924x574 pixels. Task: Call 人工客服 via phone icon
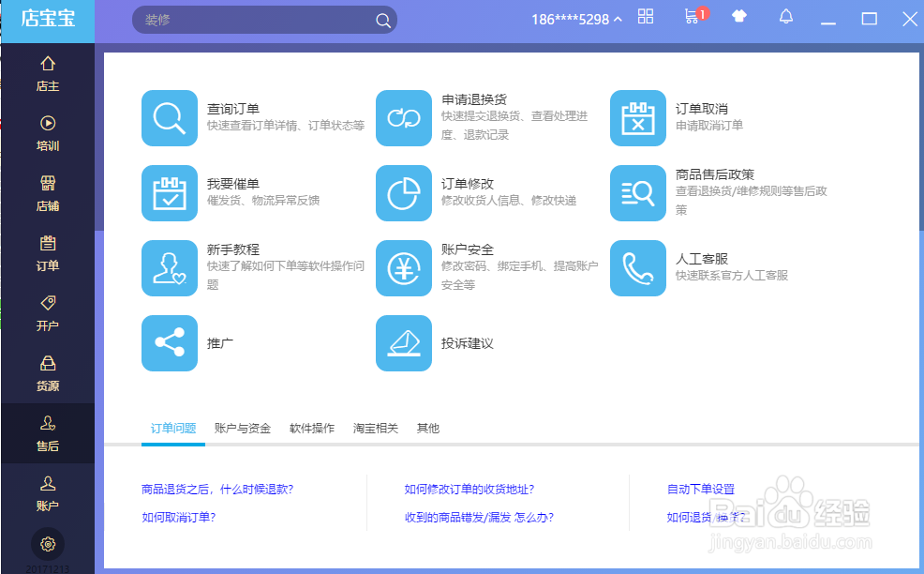[x=637, y=268]
